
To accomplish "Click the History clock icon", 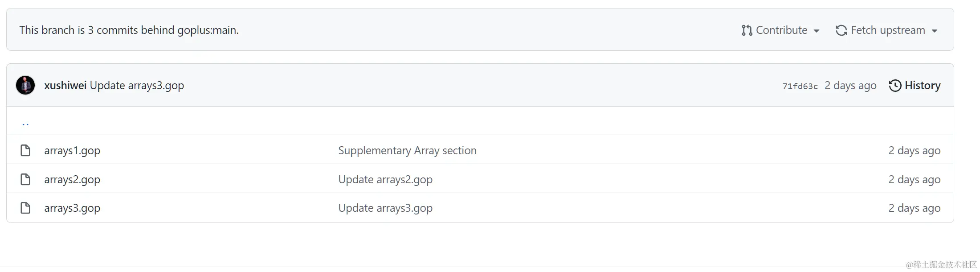I will click(894, 86).
